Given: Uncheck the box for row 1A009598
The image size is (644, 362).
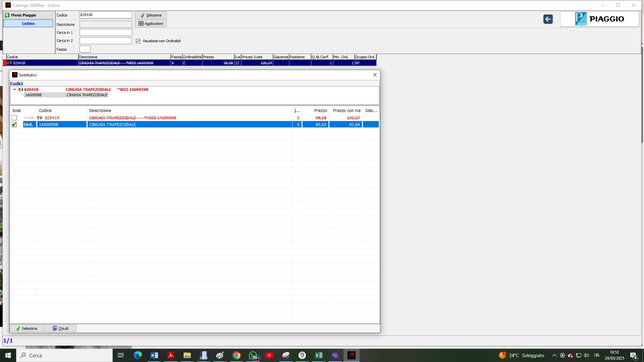Looking at the screenshot, I should tap(14, 125).
